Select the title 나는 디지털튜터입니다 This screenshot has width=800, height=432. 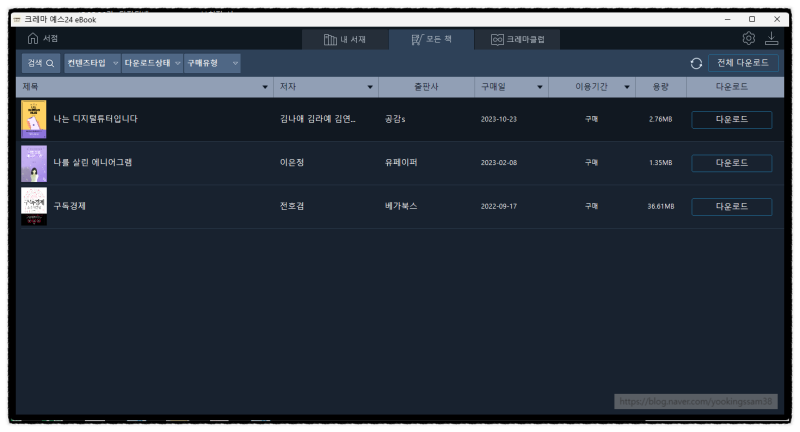pyautogui.click(x=95, y=119)
